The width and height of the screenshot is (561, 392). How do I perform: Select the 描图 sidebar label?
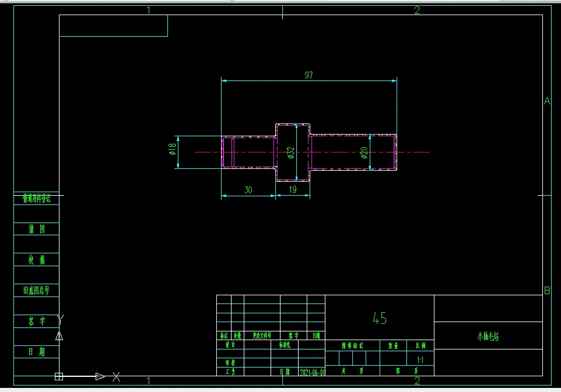tap(37, 229)
